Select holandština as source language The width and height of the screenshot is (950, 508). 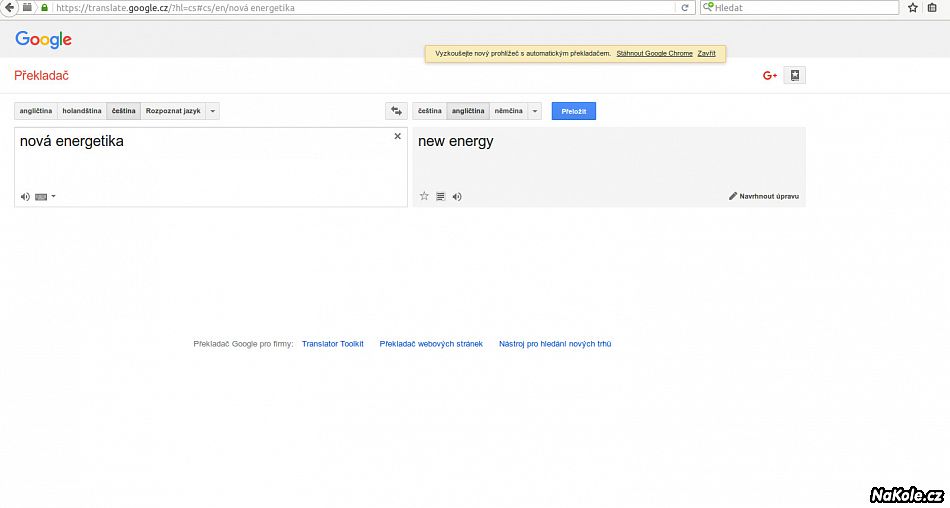[x=82, y=111]
